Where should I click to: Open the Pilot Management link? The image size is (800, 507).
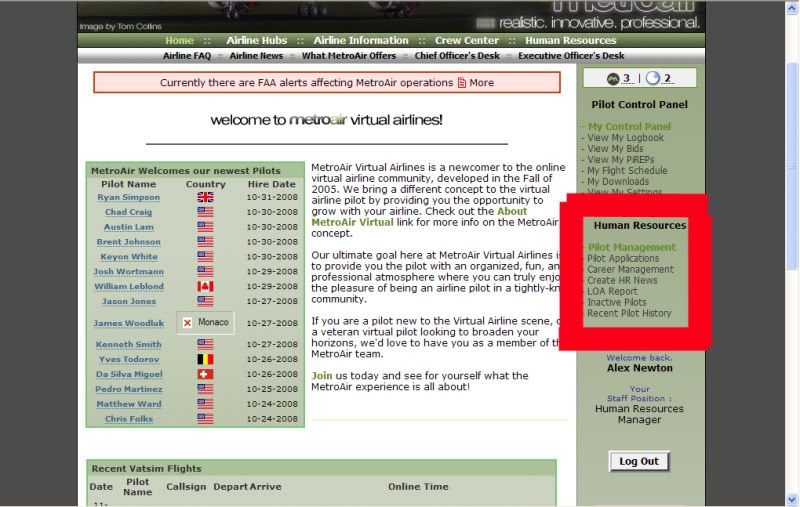pos(632,247)
